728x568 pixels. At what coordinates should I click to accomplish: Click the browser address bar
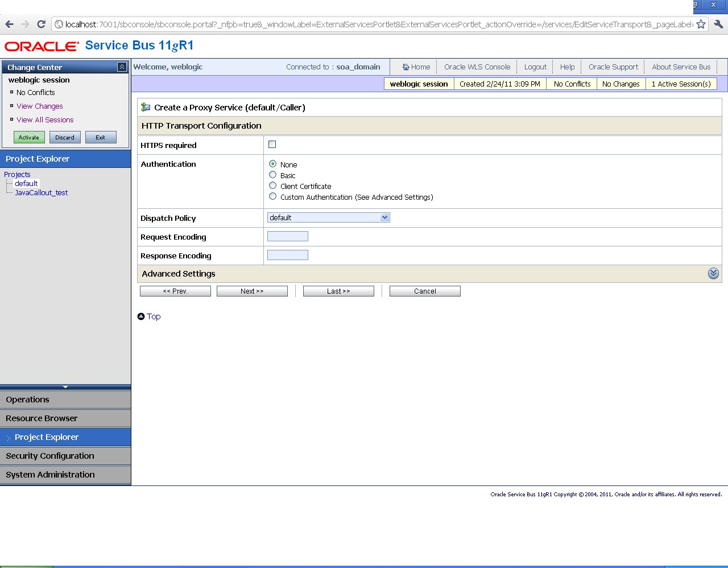point(378,24)
